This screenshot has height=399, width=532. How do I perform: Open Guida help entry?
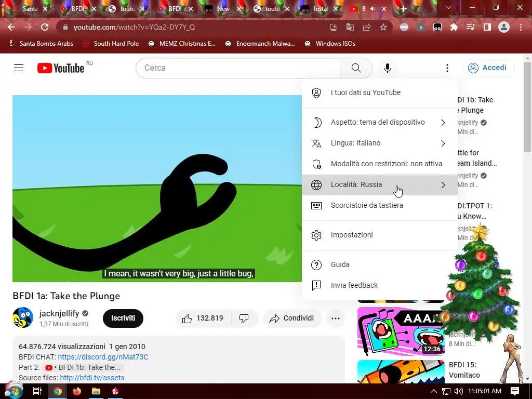pyautogui.click(x=380, y=264)
